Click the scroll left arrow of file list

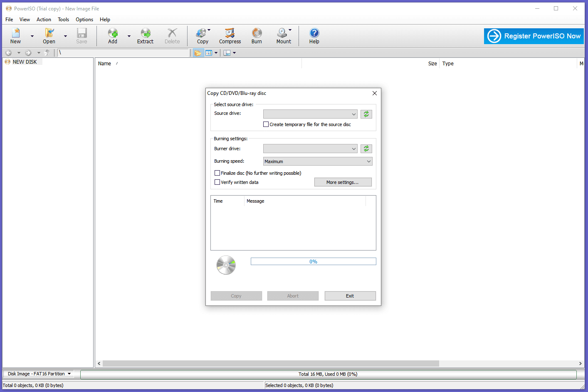pos(99,363)
